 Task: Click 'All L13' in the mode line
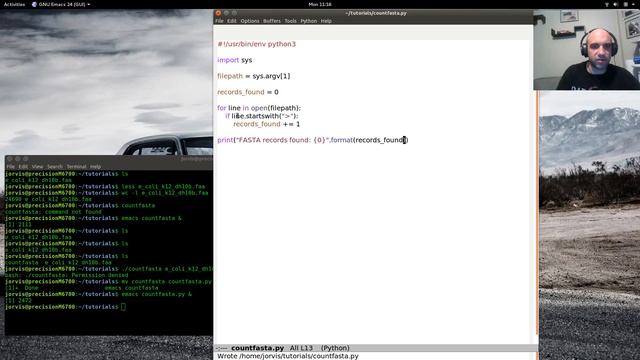(x=301, y=348)
